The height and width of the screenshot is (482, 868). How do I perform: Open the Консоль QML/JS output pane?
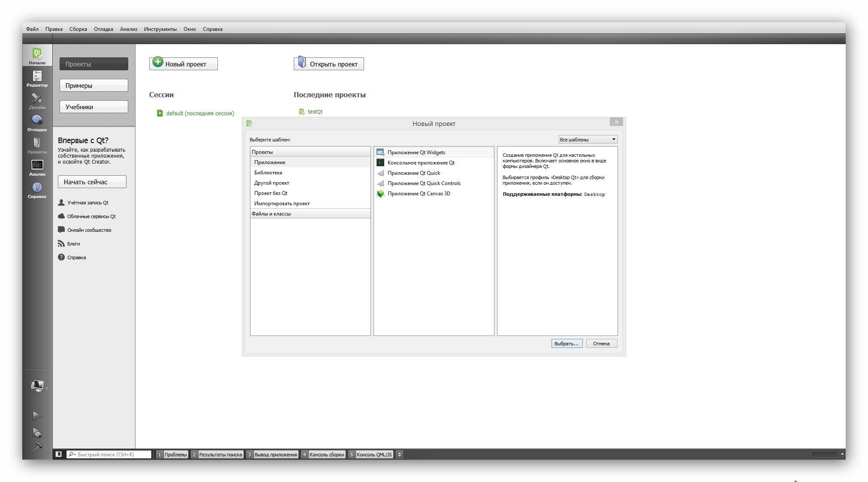click(371, 454)
